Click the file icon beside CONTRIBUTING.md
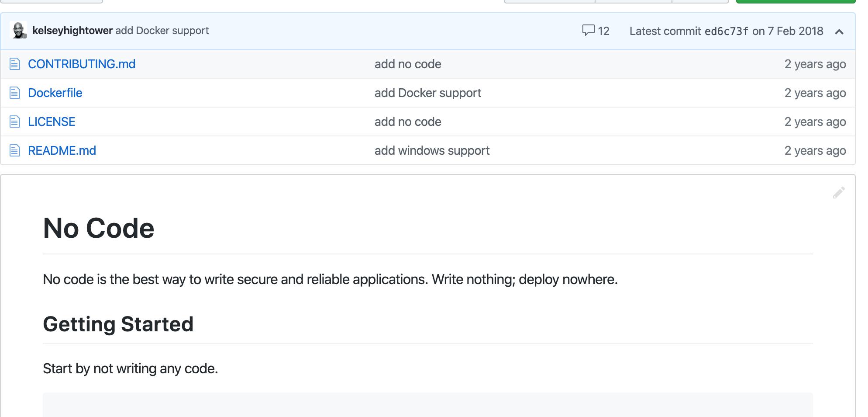This screenshot has width=868, height=417. (15, 64)
